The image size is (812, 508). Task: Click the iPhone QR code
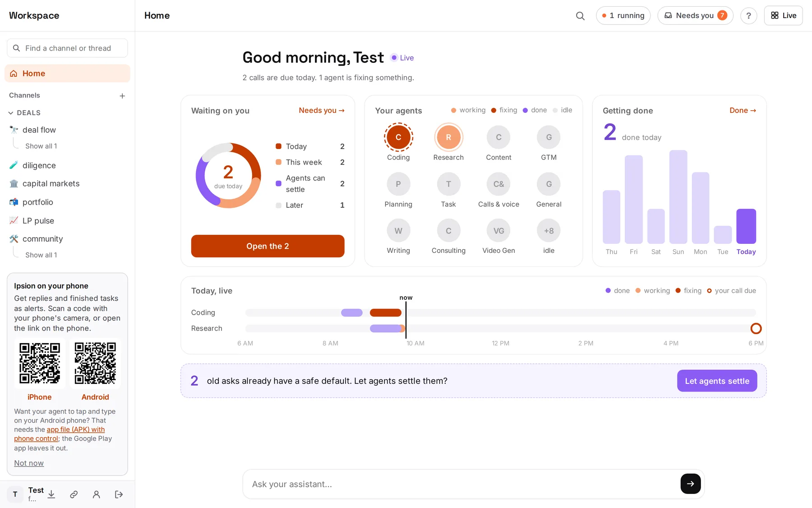click(x=40, y=363)
